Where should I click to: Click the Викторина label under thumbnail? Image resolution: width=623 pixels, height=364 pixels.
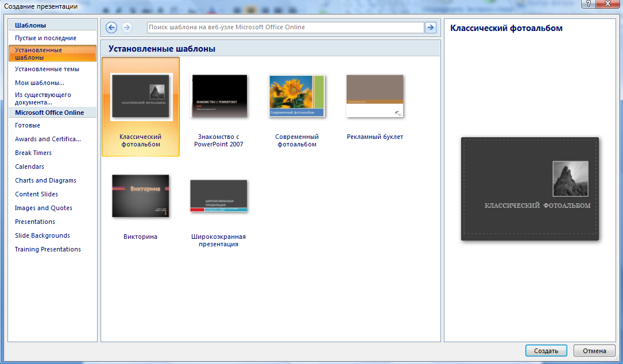(140, 237)
